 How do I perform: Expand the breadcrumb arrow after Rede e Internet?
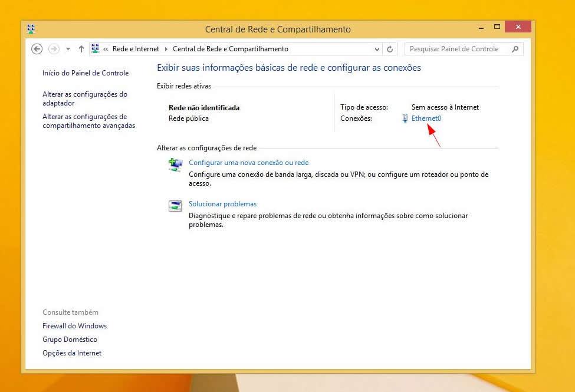tap(166, 49)
